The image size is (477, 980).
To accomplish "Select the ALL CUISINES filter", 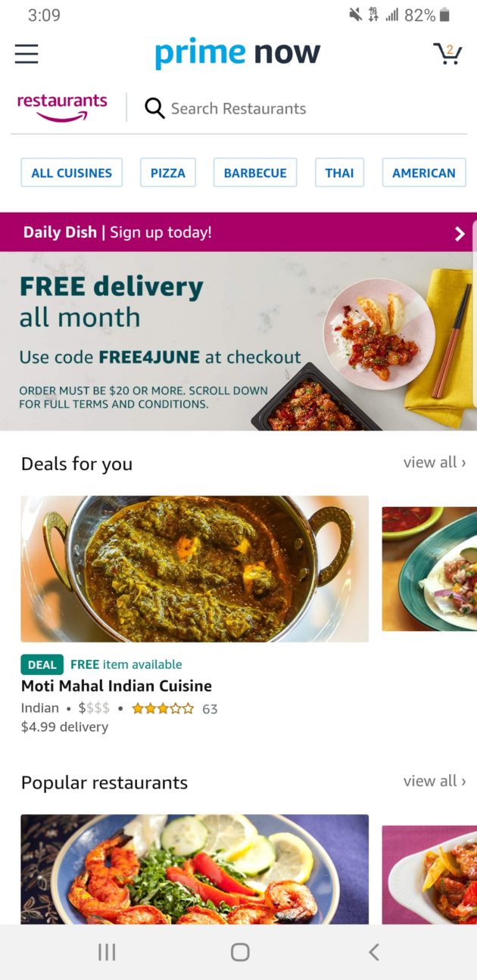I will [x=71, y=173].
